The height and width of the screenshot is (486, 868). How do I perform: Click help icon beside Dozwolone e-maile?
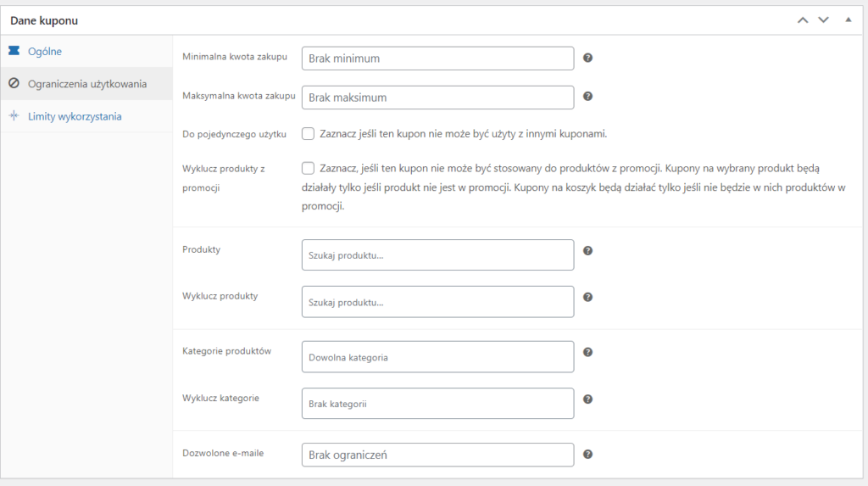click(x=588, y=455)
